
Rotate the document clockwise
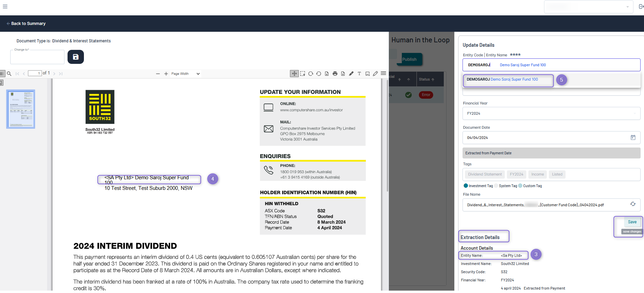point(311,73)
